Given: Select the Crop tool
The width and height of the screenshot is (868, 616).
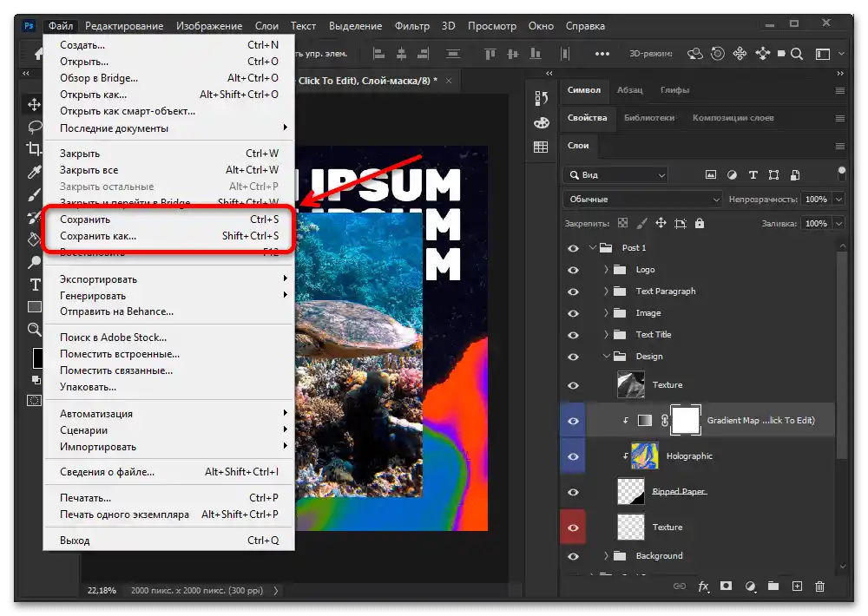Looking at the screenshot, I should (35, 149).
